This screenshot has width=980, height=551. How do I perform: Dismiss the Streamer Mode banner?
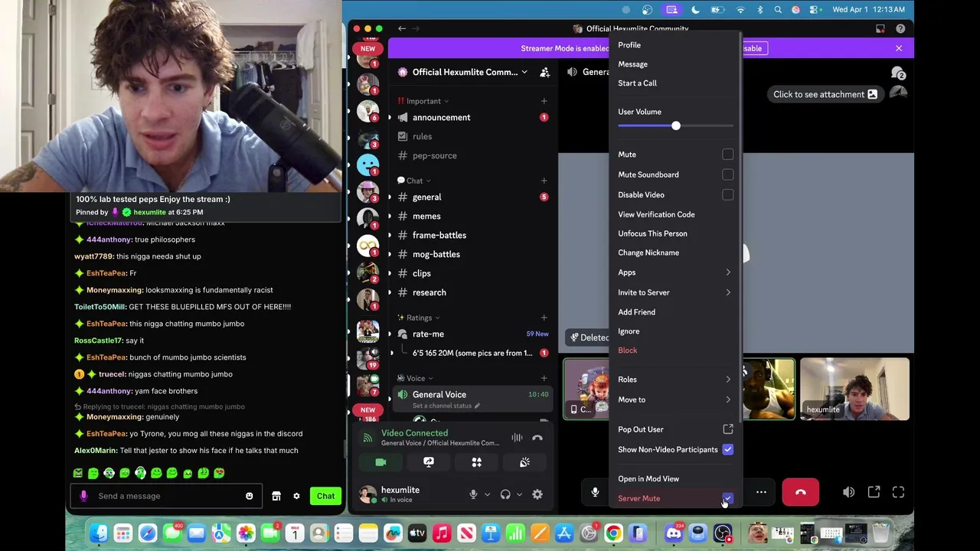point(899,48)
